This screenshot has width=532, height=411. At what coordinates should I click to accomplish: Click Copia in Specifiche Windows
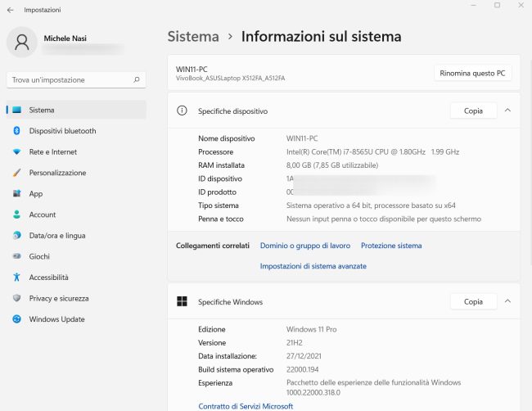click(x=473, y=301)
